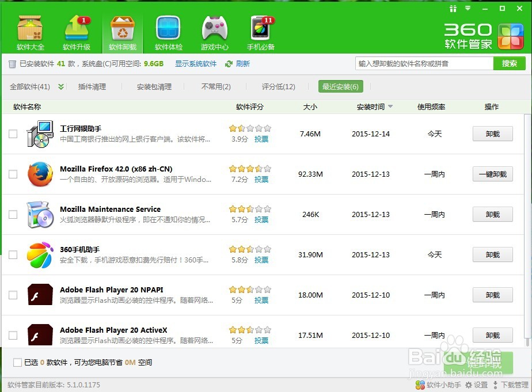
Task: Open 设置 gear settings in status bar
Action: (x=476, y=385)
